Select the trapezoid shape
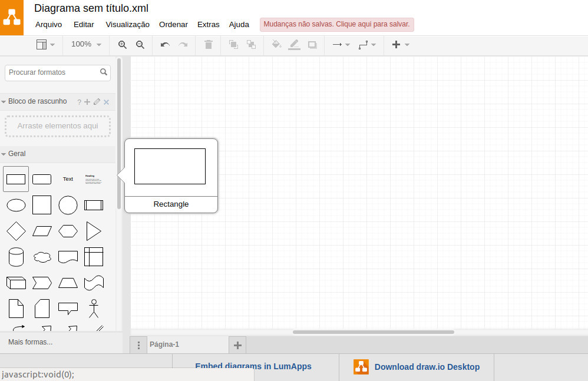The image size is (588, 381). pos(68,283)
